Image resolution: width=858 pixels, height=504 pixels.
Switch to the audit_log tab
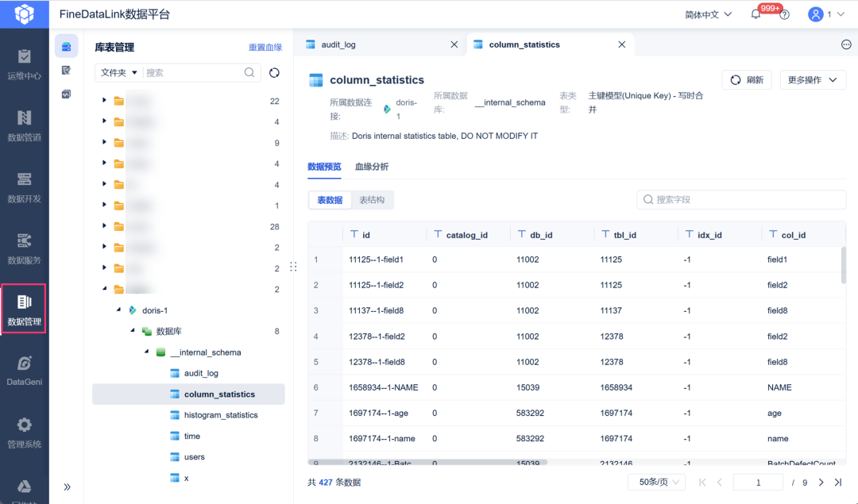[x=381, y=44]
